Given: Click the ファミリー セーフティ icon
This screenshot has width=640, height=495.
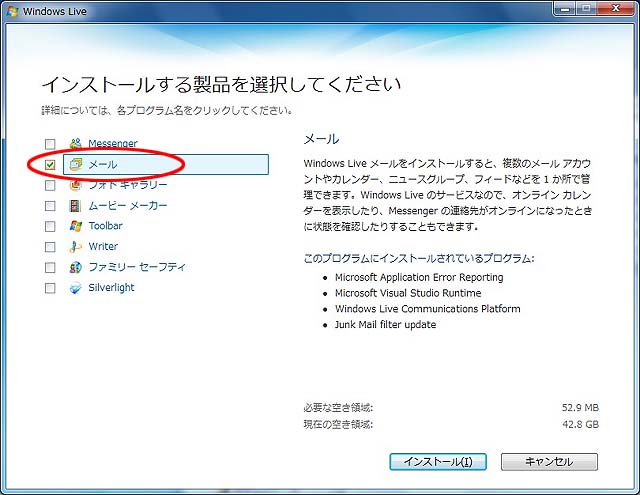Looking at the screenshot, I should pos(75,267).
